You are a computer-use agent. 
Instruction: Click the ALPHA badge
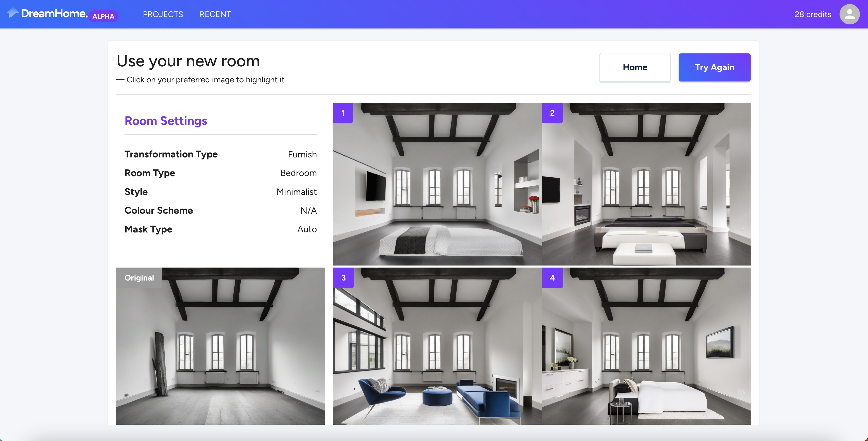tap(103, 16)
